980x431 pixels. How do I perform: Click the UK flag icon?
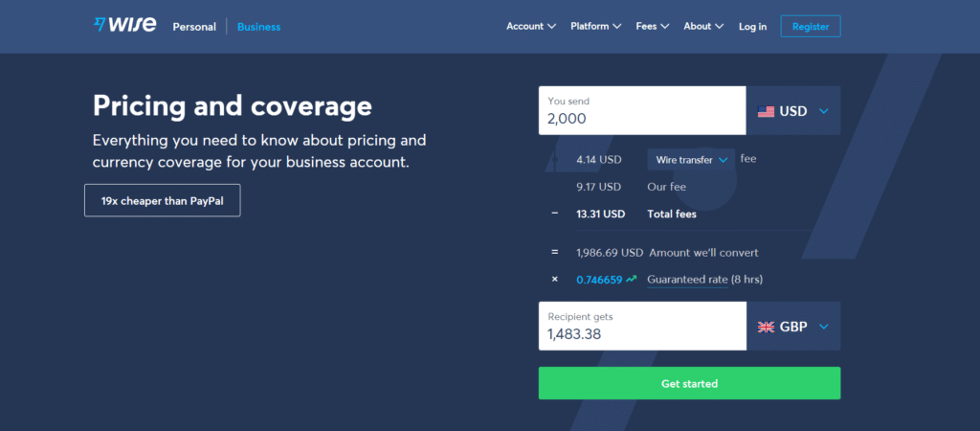point(766,327)
